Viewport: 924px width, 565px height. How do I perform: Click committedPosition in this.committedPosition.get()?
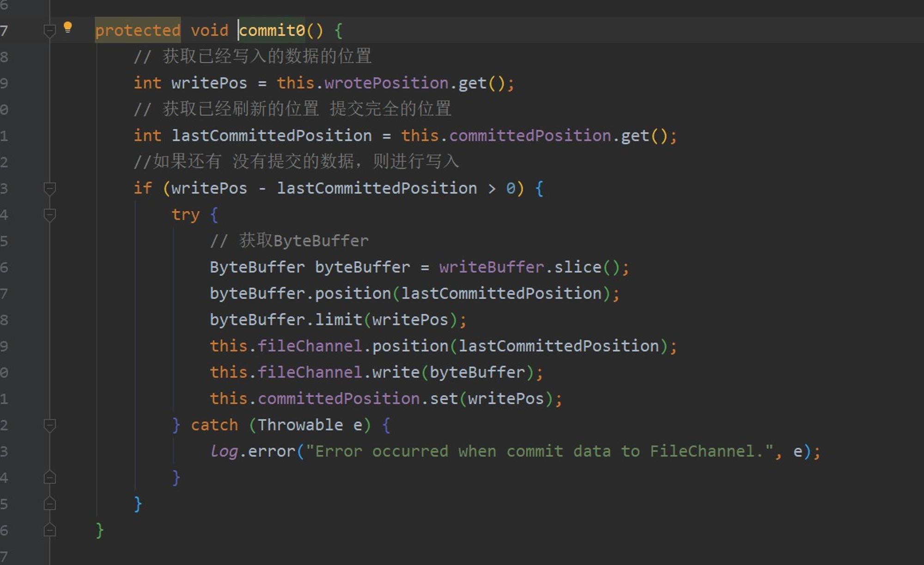pos(530,136)
